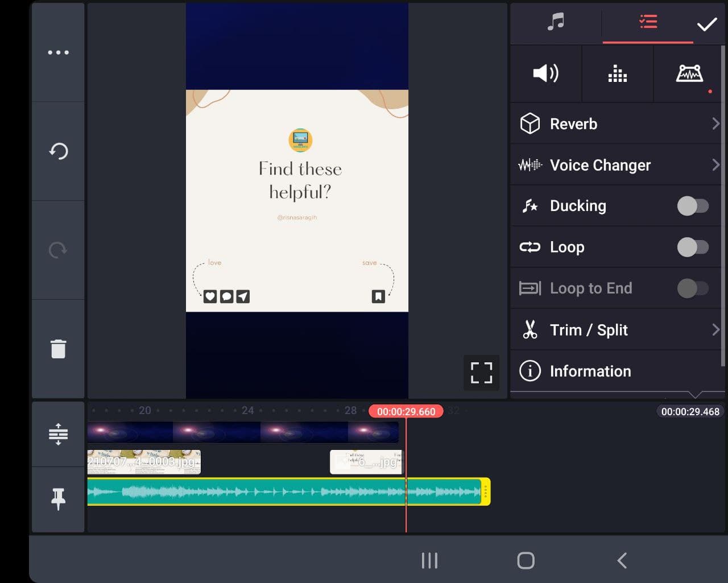Screen dimensions: 728x583
Task: Open the Information entry
Action: (x=617, y=371)
